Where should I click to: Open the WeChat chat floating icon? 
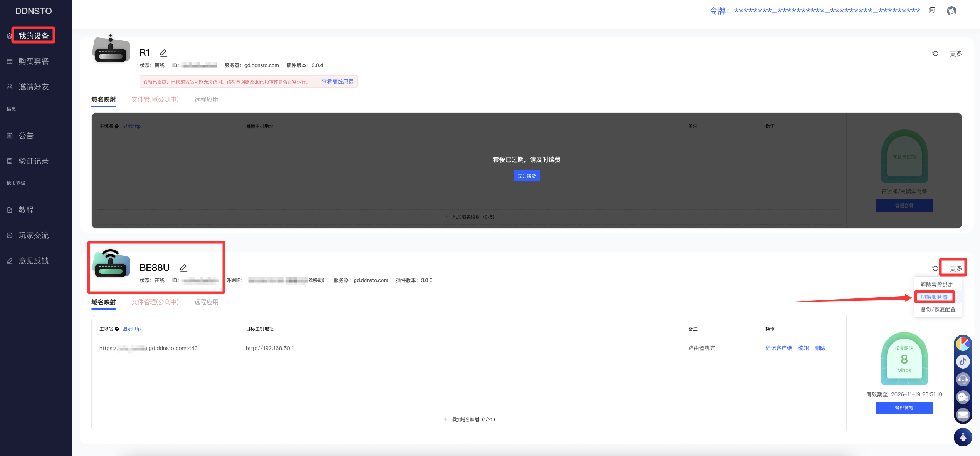(x=963, y=397)
